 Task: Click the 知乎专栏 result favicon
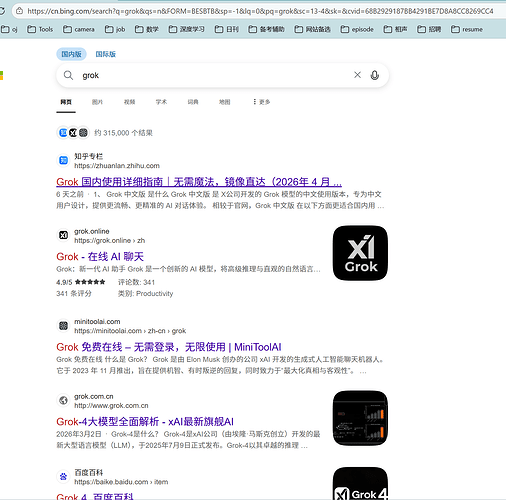(x=63, y=160)
